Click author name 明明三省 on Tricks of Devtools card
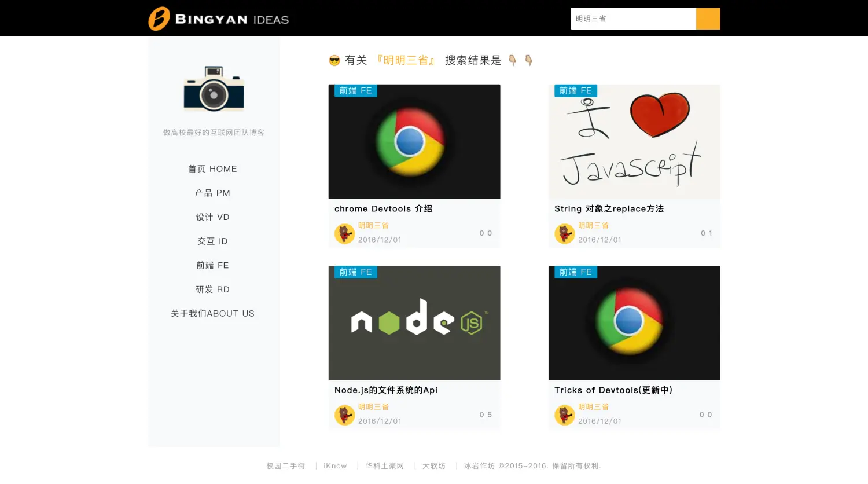The width and height of the screenshot is (868, 484). click(593, 407)
